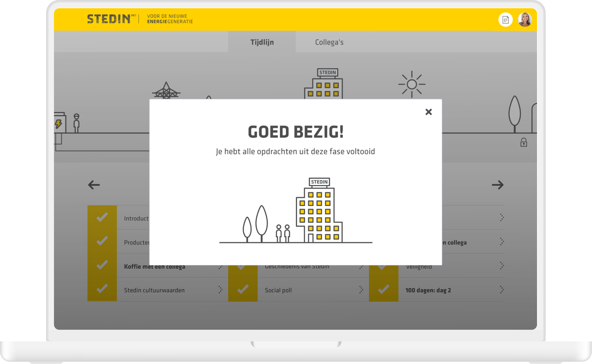
Task: Toggle checkmark for Social poll
Action: (243, 289)
